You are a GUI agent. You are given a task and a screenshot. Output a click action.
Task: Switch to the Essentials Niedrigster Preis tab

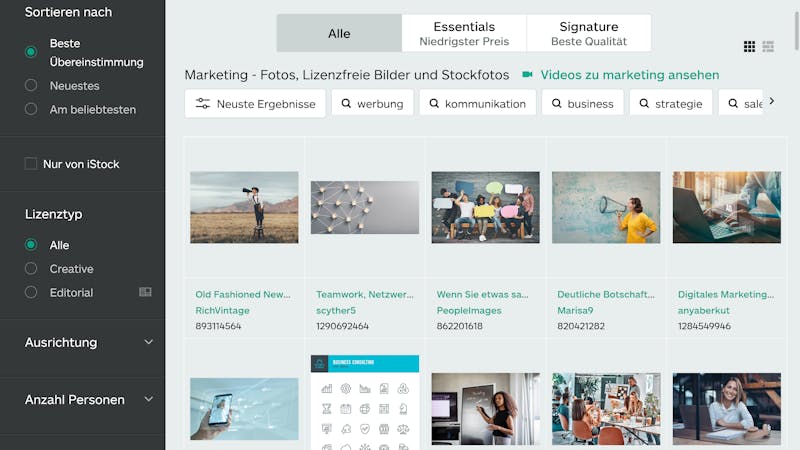464,33
